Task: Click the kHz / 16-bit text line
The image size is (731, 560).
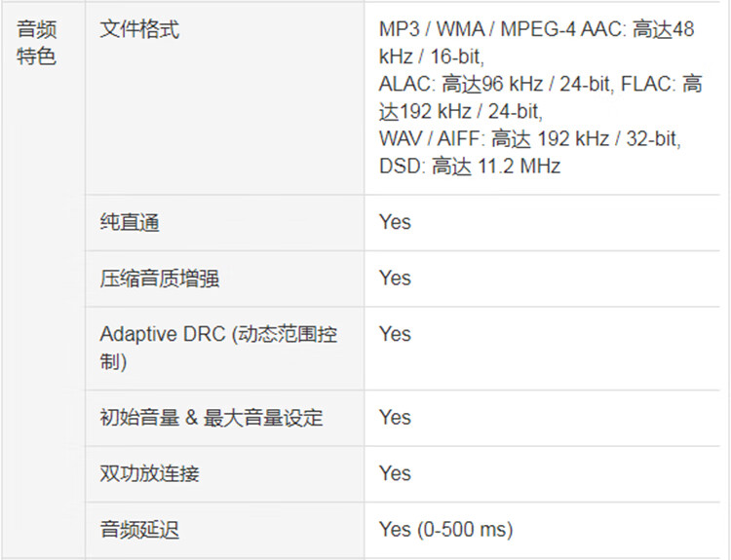Action: point(432,56)
